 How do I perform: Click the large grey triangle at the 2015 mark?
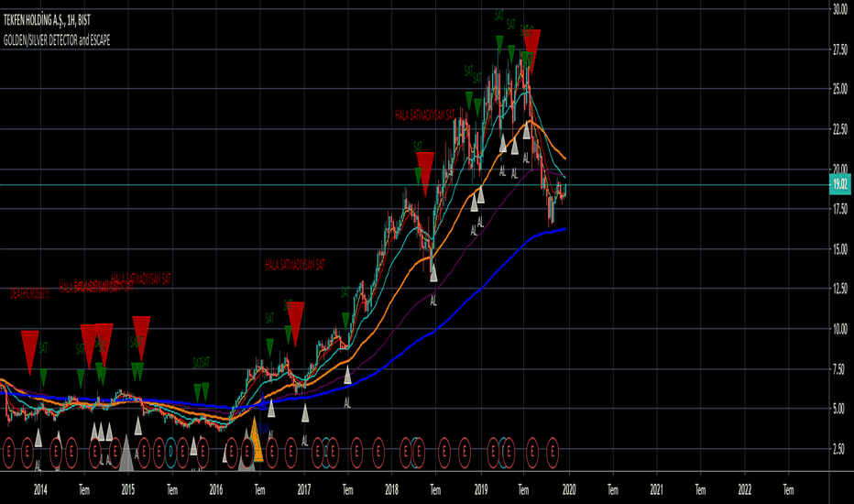click(x=126, y=453)
